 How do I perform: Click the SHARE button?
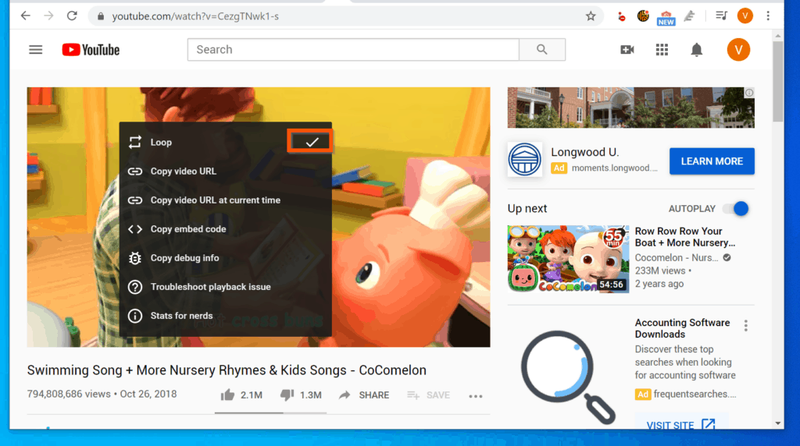[x=364, y=395]
